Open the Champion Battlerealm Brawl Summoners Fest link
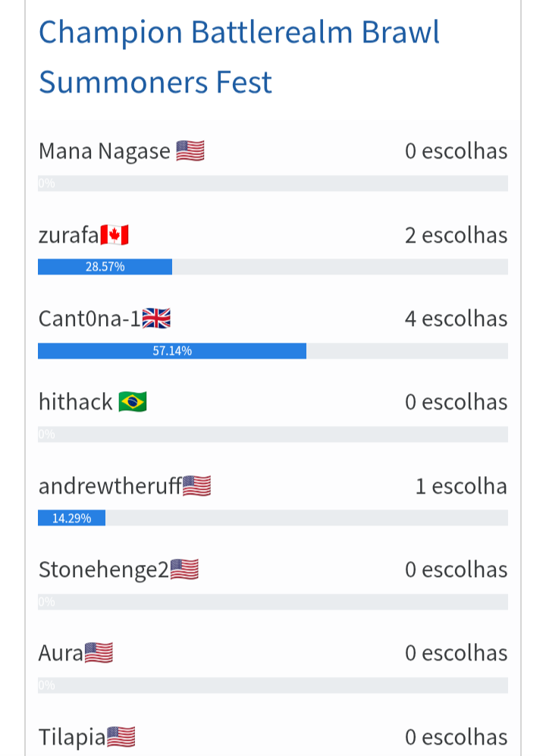The image size is (546, 756). [x=239, y=57]
